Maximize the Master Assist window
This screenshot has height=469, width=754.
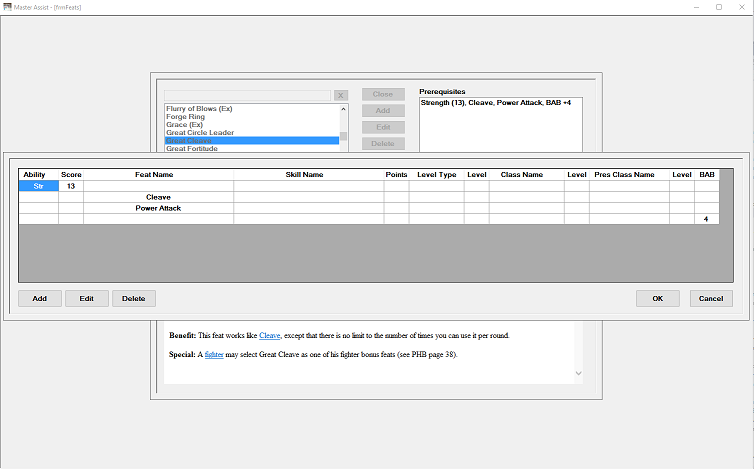coord(719,7)
